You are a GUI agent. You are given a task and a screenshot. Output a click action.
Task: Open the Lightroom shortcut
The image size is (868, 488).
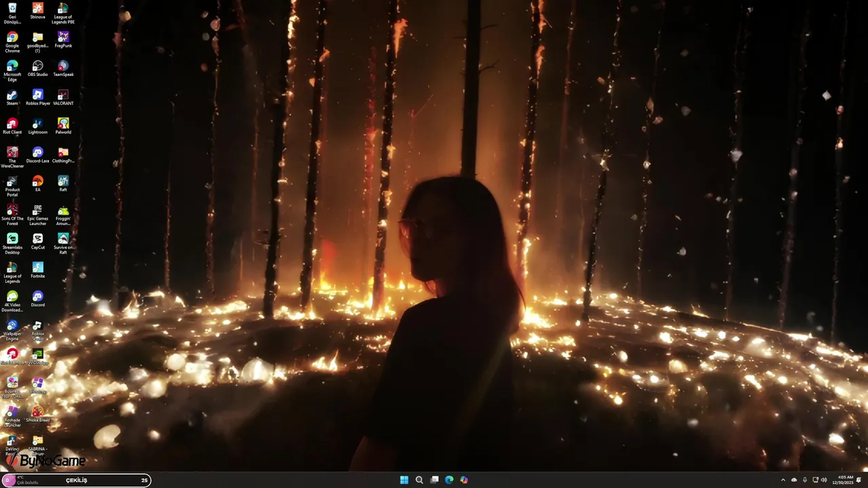coord(37,126)
